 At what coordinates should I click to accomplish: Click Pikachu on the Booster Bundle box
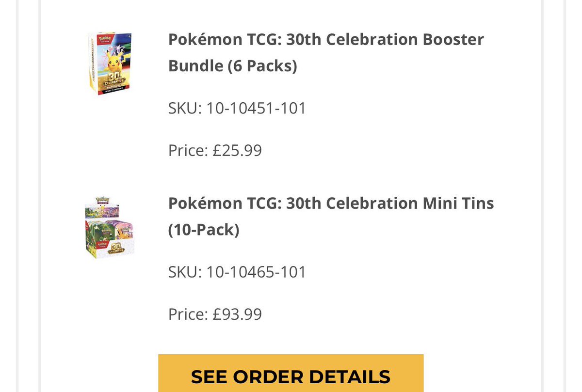tap(114, 62)
